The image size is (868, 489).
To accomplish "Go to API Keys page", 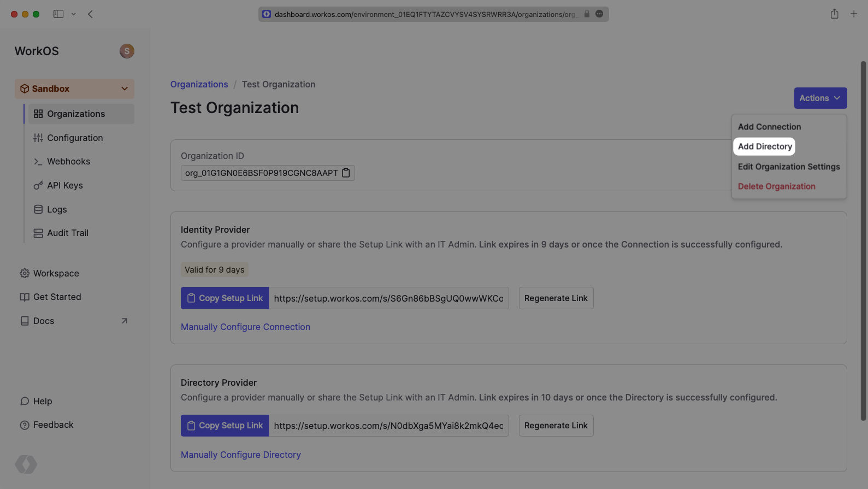I will coord(64,186).
